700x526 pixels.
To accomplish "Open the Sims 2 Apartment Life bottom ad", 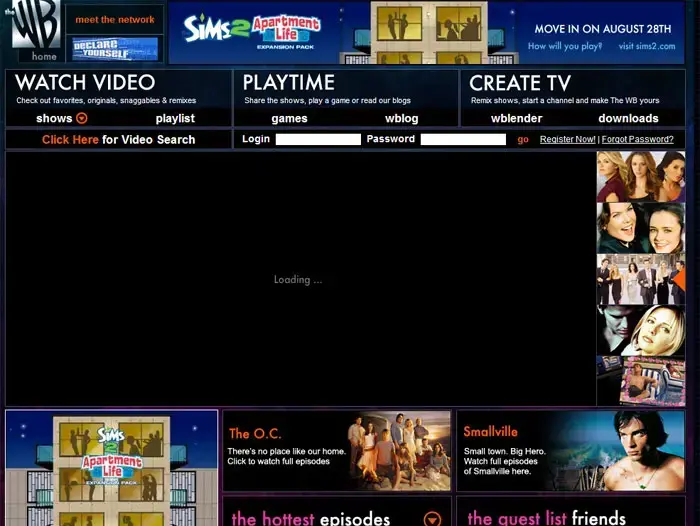I will pyautogui.click(x=112, y=468).
